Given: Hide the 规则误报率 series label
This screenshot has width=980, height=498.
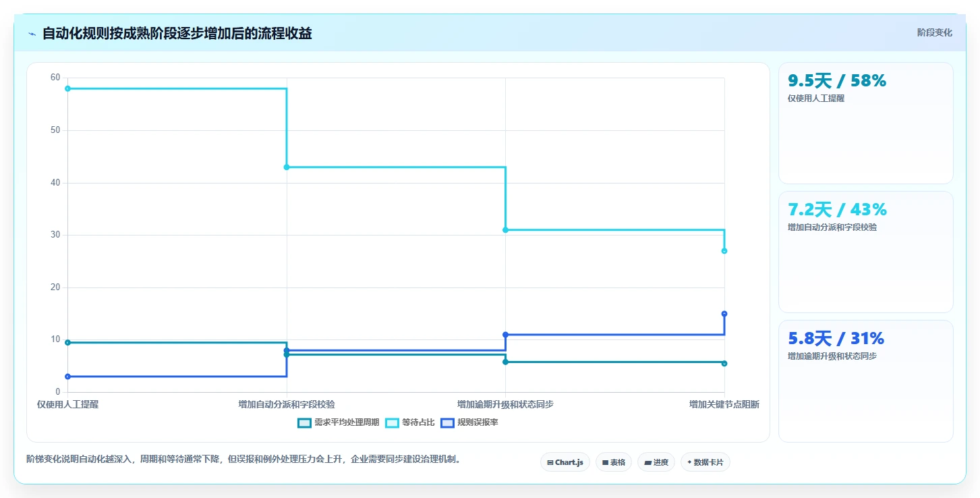Looking at the screenshot, I should (478, 423).
